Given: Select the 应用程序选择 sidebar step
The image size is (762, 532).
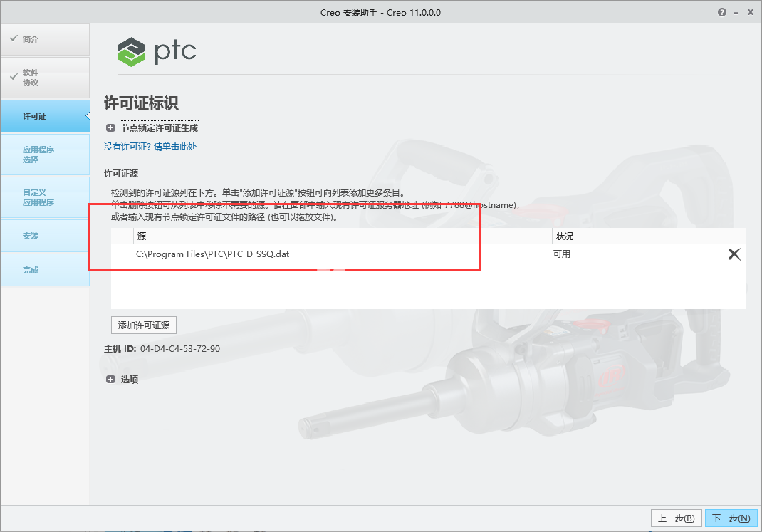Looking at the screenshot, I should [45, 155].
